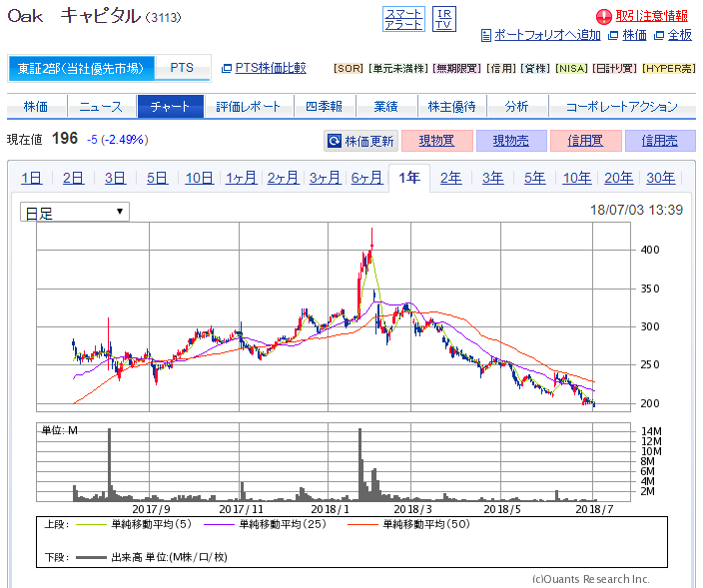Click the red trading caution alert icon
Screen dimensions: 703x588
(603, 17)
